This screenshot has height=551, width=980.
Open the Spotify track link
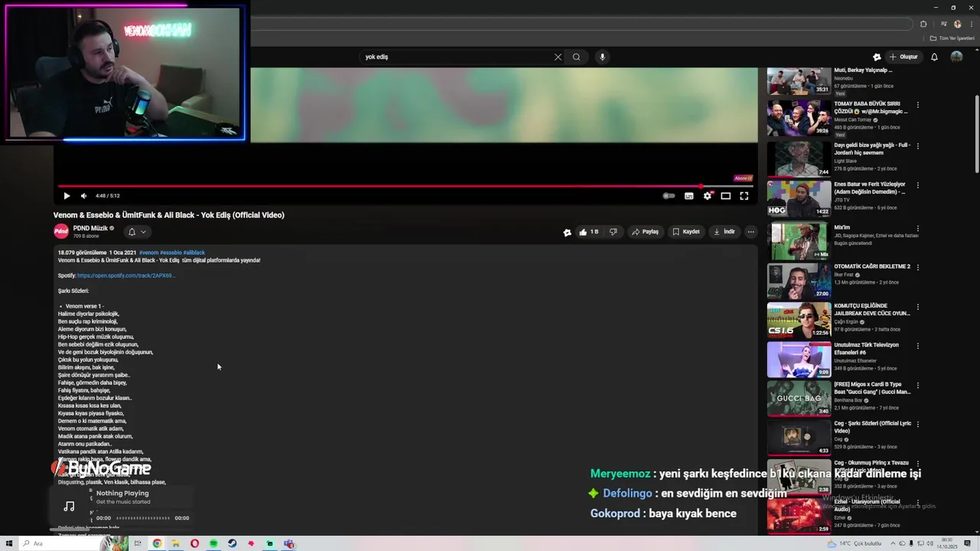pos(126,275)
